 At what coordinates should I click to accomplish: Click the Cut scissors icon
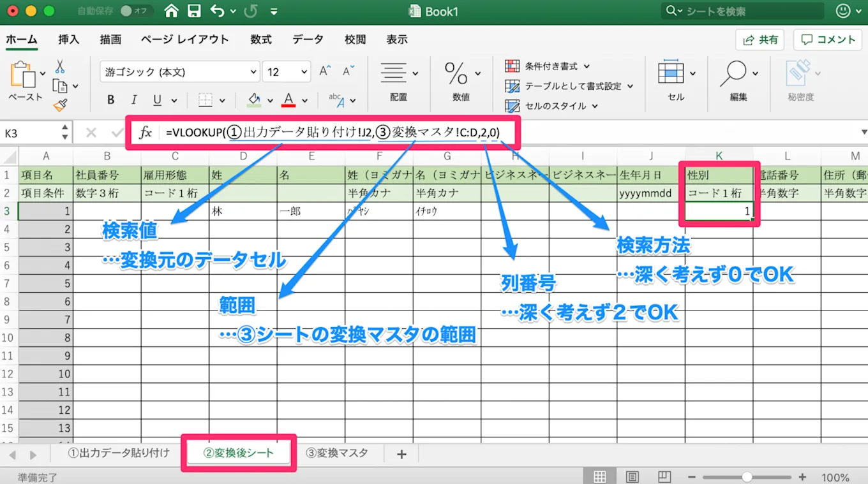click(x=60, y=66)
